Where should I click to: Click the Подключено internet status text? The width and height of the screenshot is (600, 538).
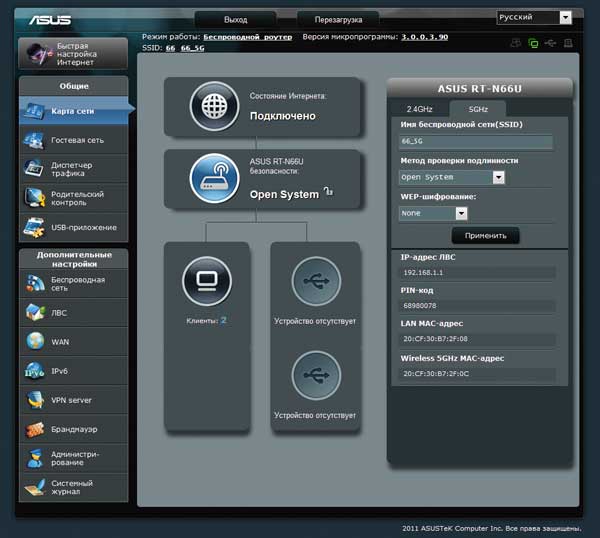(282, 116)
